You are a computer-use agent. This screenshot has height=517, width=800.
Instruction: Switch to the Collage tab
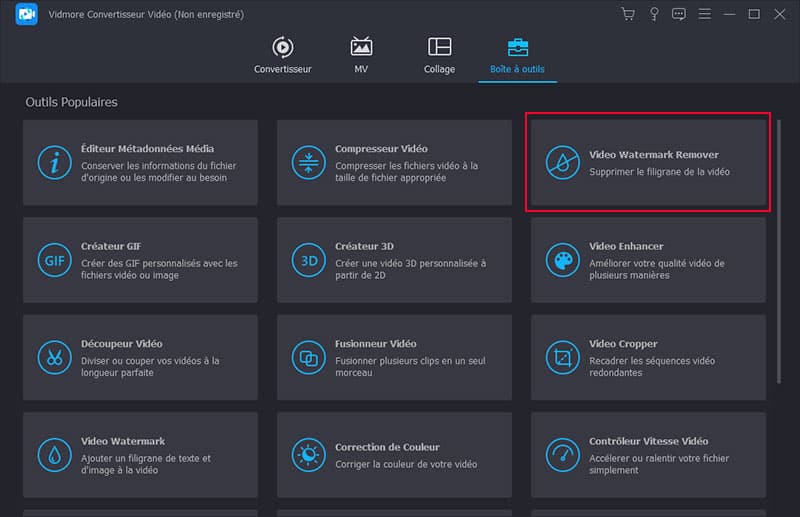pyautogui.click(x=439, y=56)
